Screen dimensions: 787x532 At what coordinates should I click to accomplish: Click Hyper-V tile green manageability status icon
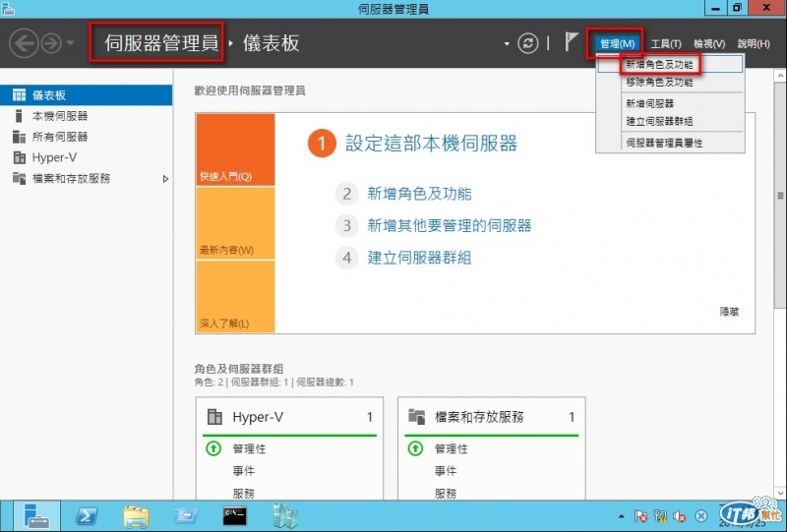tap(213, 448)
